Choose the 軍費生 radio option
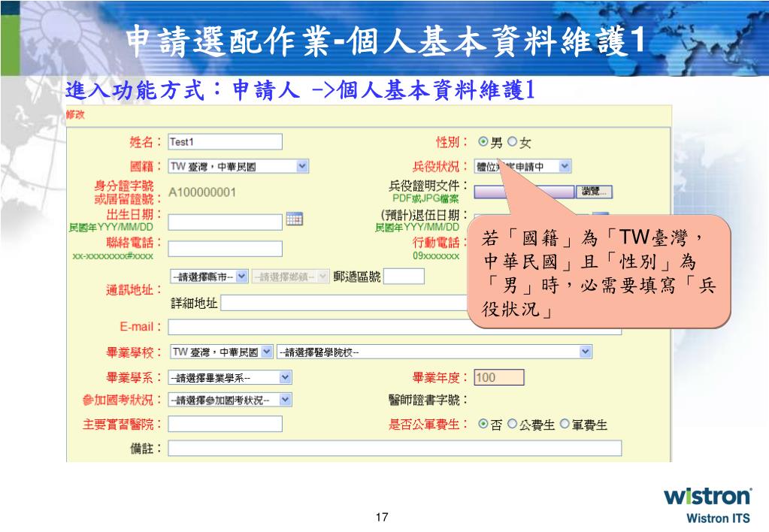Screen dimensions: 769x532 (565, 424)
